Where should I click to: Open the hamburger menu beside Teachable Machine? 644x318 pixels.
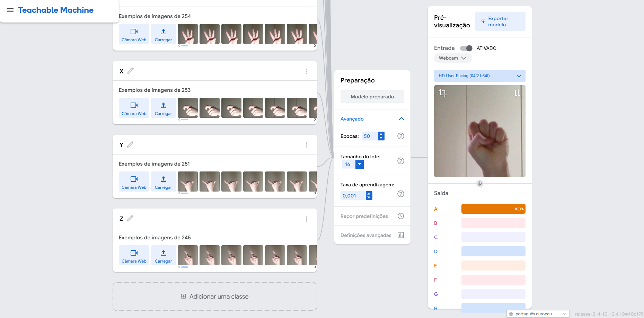[x=10, y=10]
